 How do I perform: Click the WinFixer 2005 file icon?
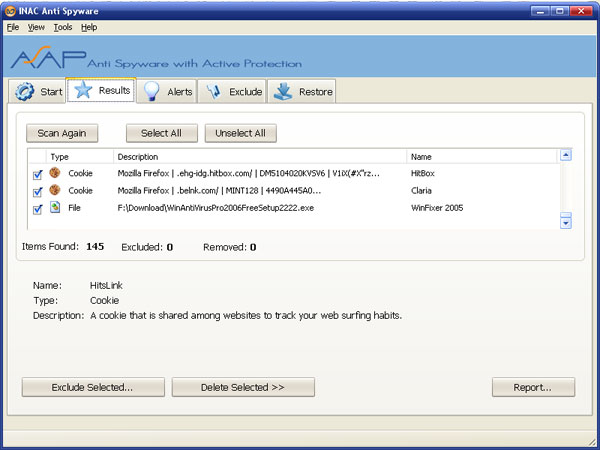point(55,207)
